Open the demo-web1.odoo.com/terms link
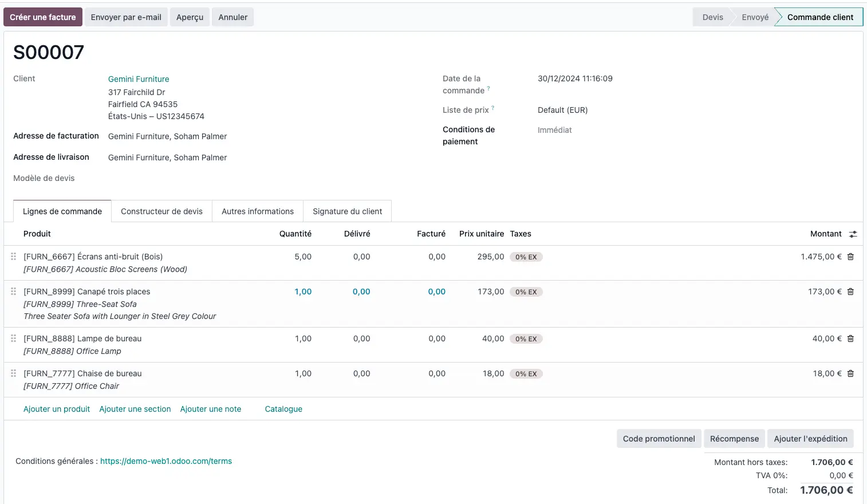The height and width of the screenshot is (504, 867). 166,461
